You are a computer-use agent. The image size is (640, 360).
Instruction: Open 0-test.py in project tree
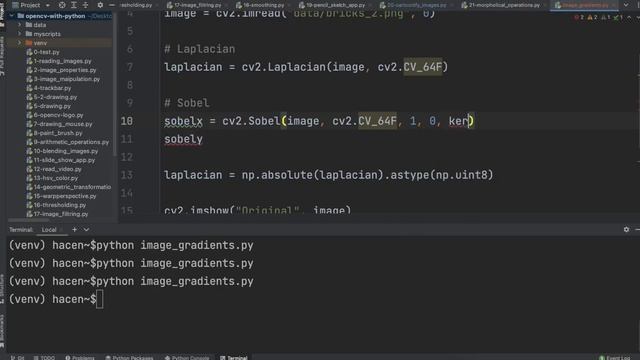46,52
